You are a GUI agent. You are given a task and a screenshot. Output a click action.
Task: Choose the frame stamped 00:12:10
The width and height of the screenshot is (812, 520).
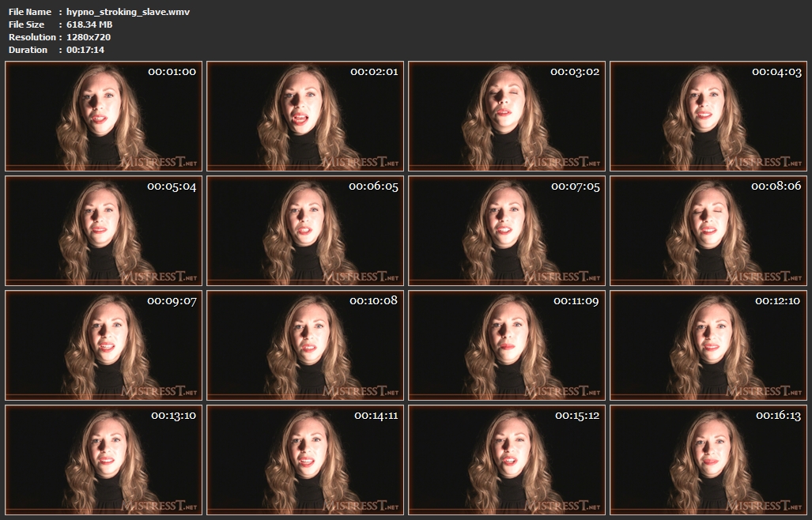pyautogui.click(x=708, y=345)
